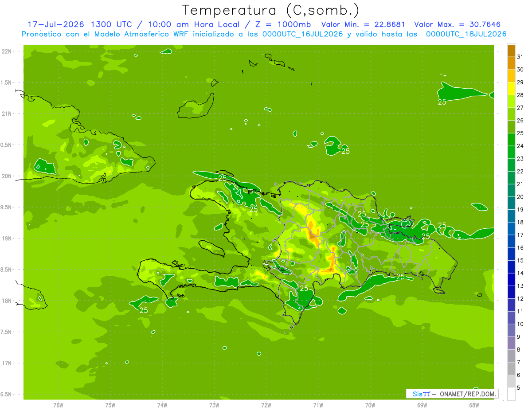Screen dimensions: 532x411
Task: Click legend value "18" on the color bar
Action: tap(520, 222)
